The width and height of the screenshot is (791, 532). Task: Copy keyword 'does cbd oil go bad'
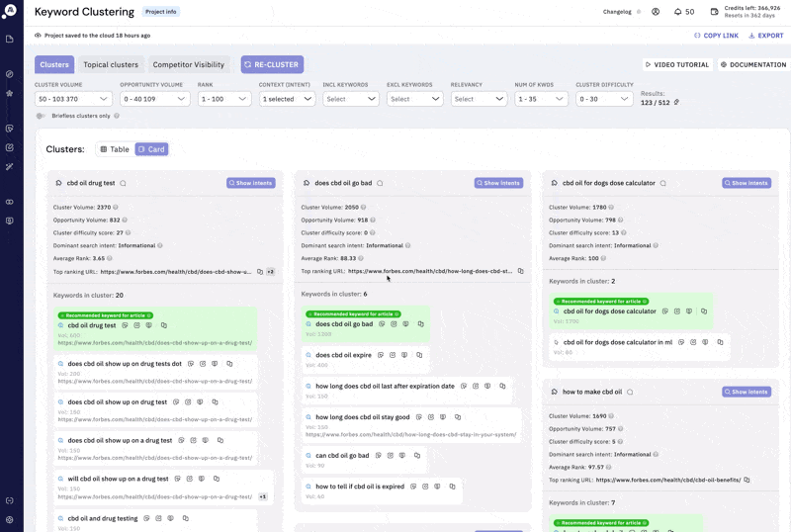(421, 324)
